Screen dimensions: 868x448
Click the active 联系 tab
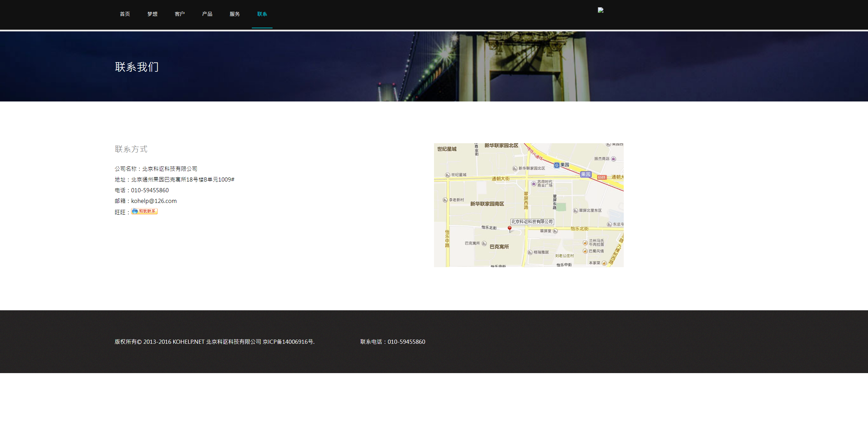point(262,14)
